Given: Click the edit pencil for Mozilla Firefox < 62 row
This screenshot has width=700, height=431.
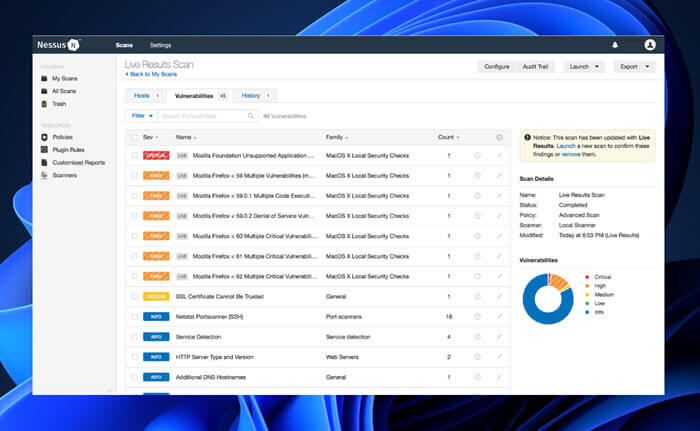Looking at the screenshot, I should [x=499, y=276].
